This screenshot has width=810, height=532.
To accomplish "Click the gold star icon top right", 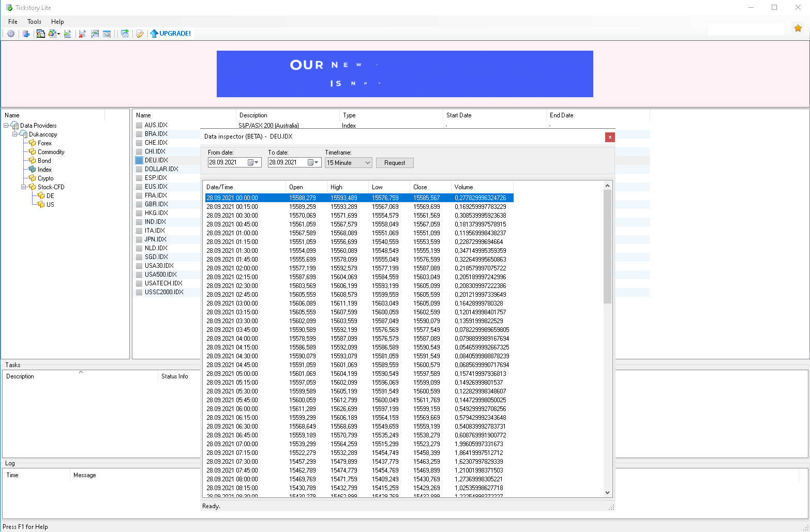I will tap(798, 28).
